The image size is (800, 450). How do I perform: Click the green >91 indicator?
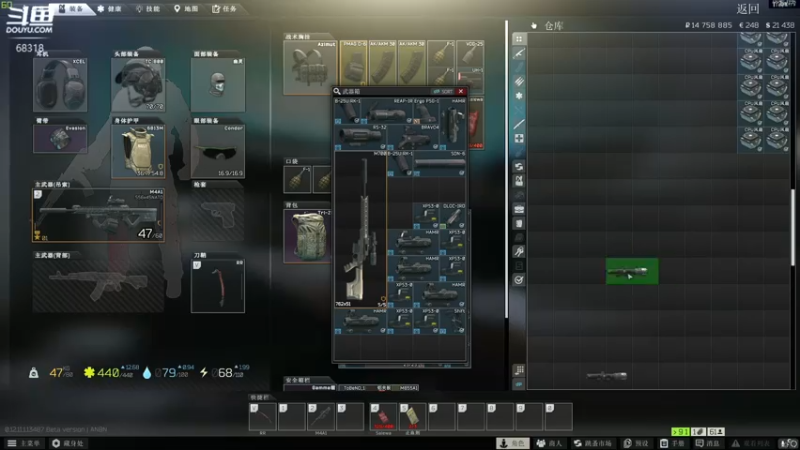pyautogui.click(x=680, y=432)
